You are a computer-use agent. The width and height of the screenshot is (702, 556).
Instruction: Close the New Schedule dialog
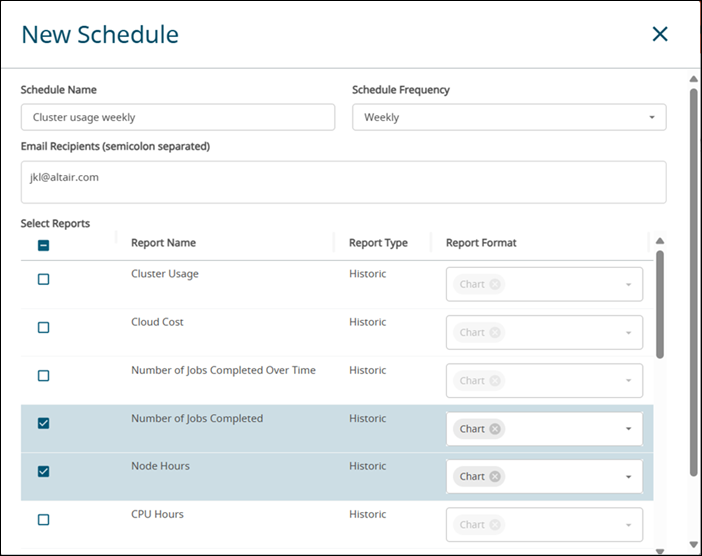point(660,34)
